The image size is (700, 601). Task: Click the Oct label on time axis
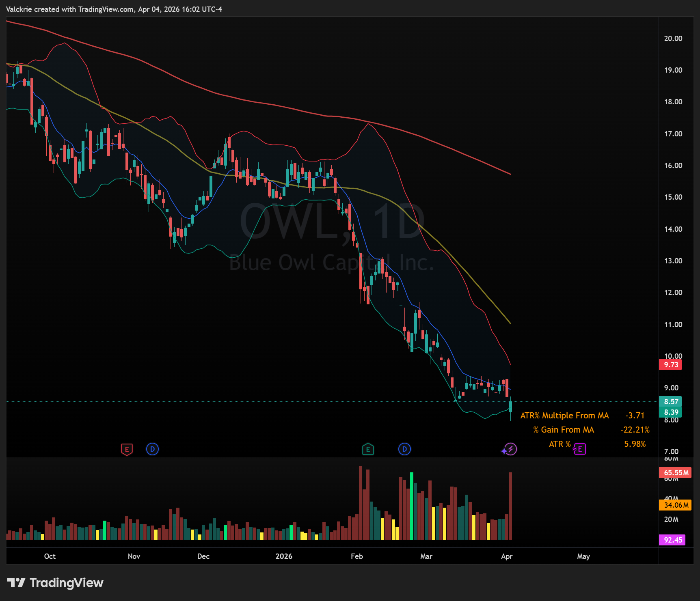pyautogui.click(x=50, y=556)
